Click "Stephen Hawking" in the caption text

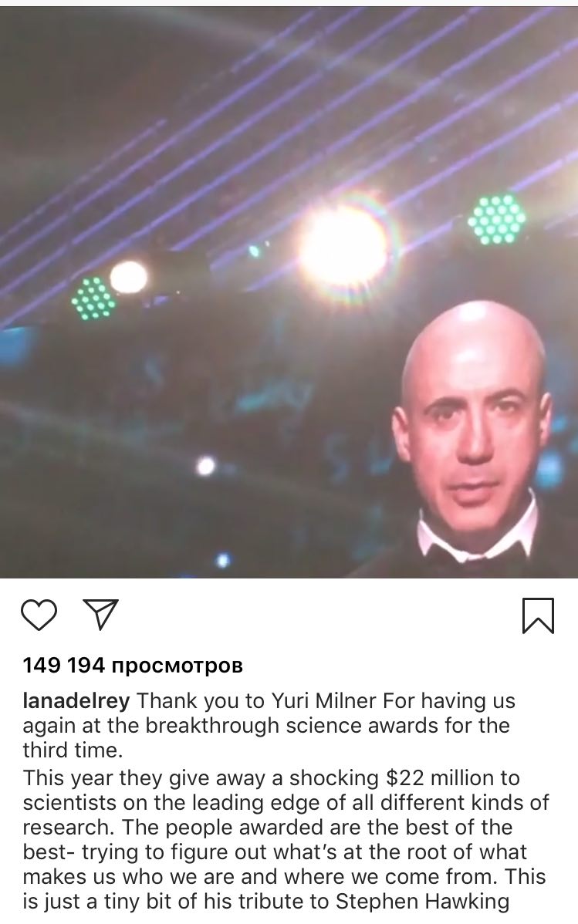pos(421,901)
